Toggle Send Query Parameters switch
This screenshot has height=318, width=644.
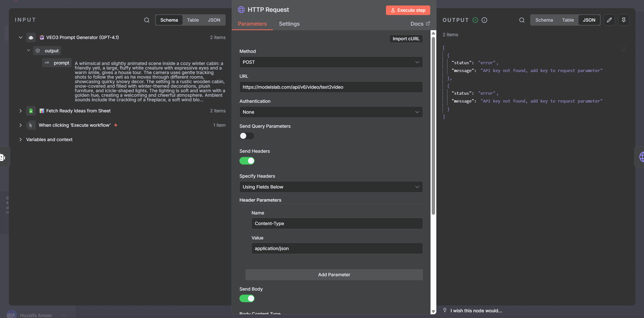247,136
